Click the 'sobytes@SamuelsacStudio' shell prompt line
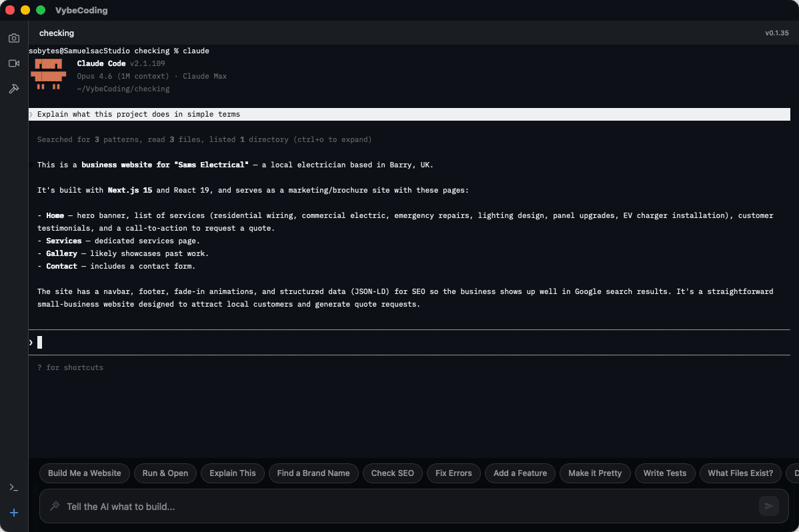This screenshot has width=799, height=532. pos(119,51)
